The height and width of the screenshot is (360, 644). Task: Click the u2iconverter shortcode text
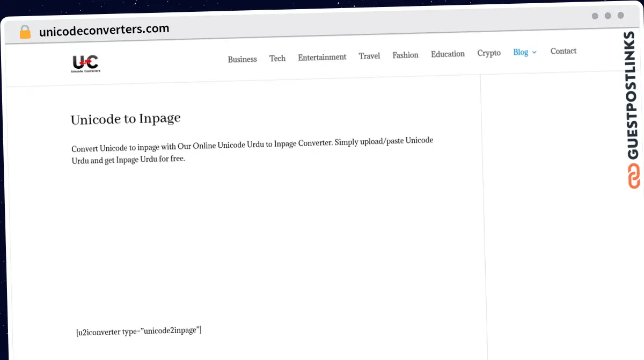coord(138,331)
